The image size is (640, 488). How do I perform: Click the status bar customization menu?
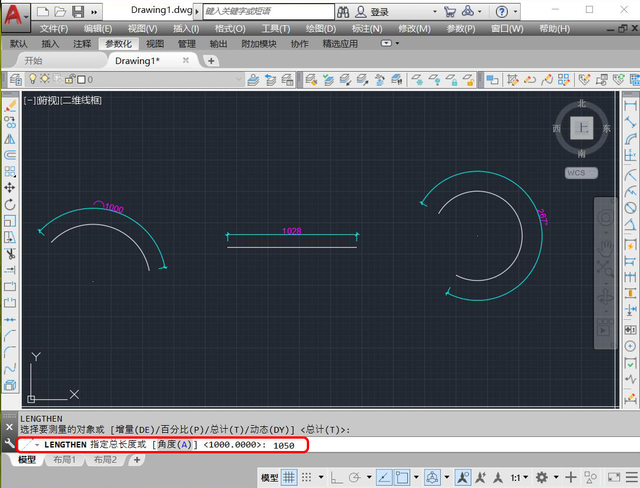pyautogui.click(x=632, y=477)
